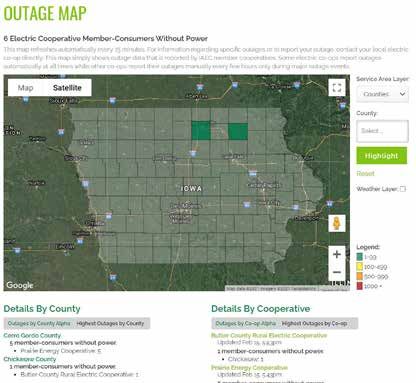Click the Google logo on map
Screen dimensions: 416x383
pos(20,285)
